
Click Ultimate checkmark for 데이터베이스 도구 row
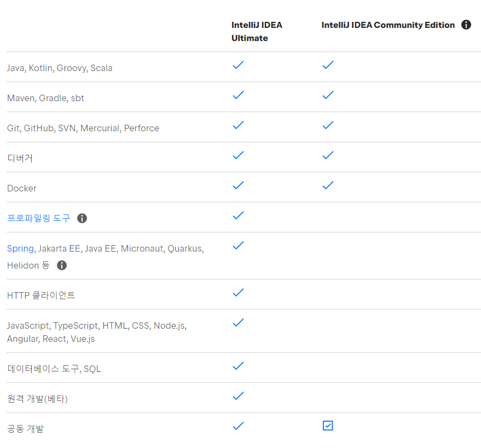tap(239, 366)
